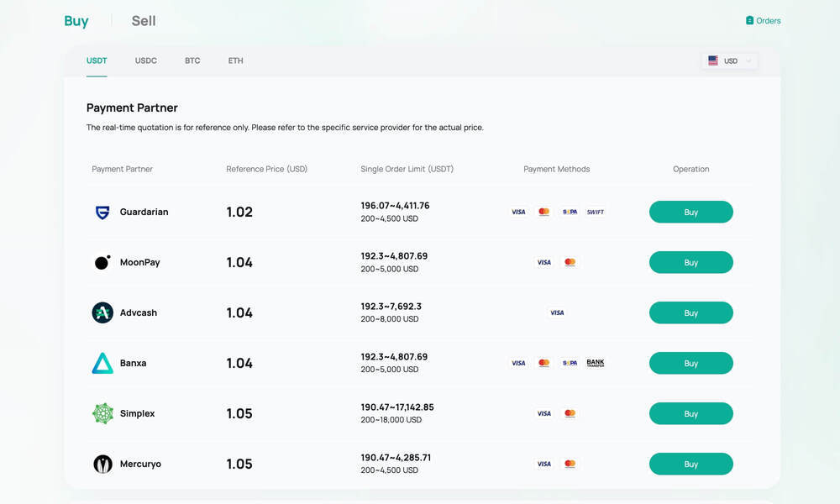Click the Visa icon in Mercuryo row
Screen dimensions: 840x504
click(543, 464)
